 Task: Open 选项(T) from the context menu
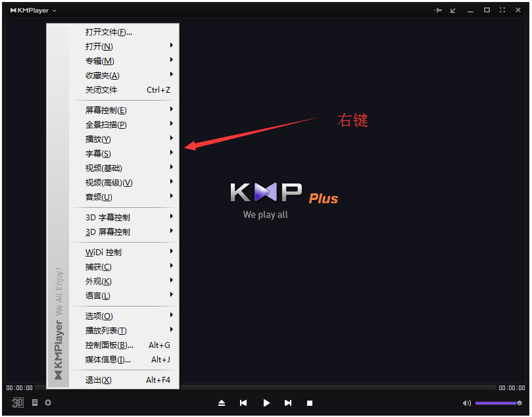99,316
